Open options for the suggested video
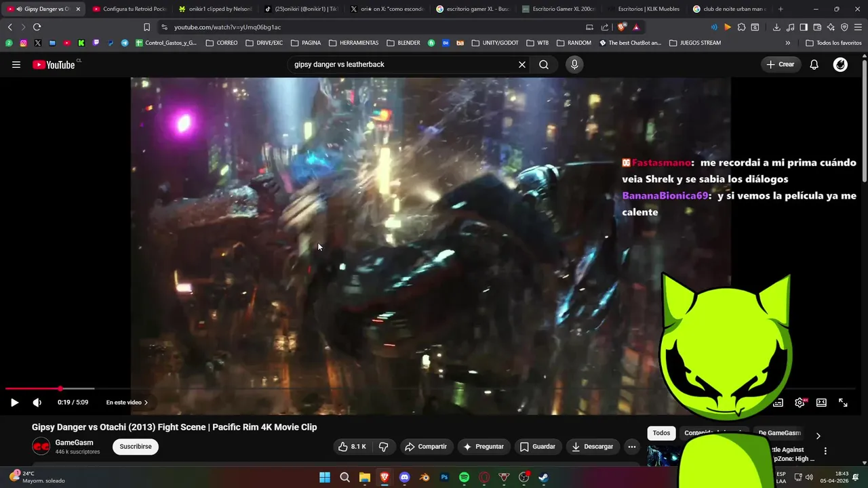This screenshot has width=868, height=488. [825, 451]
